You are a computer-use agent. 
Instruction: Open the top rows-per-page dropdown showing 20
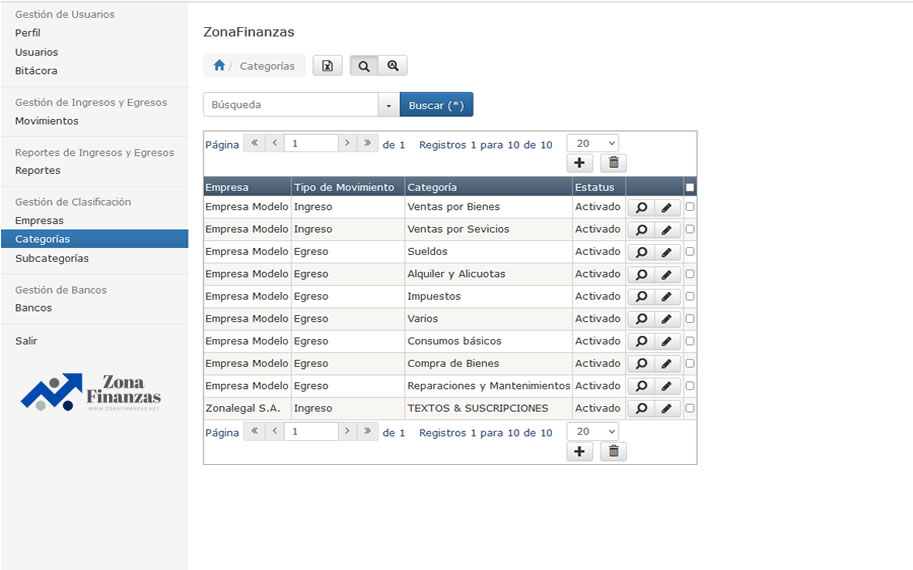pyautogui.click(x=592, y=144)
